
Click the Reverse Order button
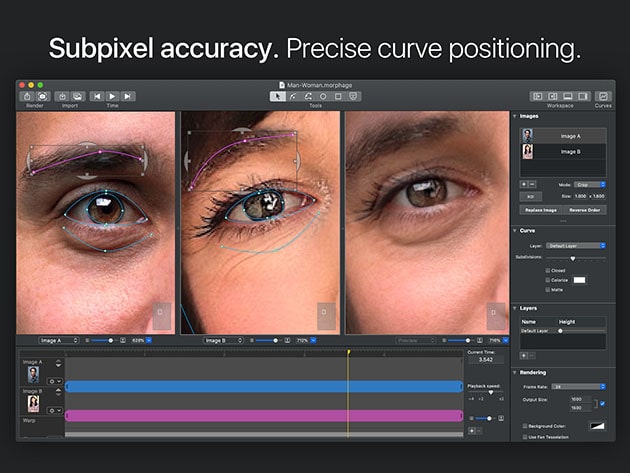(x=585, y=210)
